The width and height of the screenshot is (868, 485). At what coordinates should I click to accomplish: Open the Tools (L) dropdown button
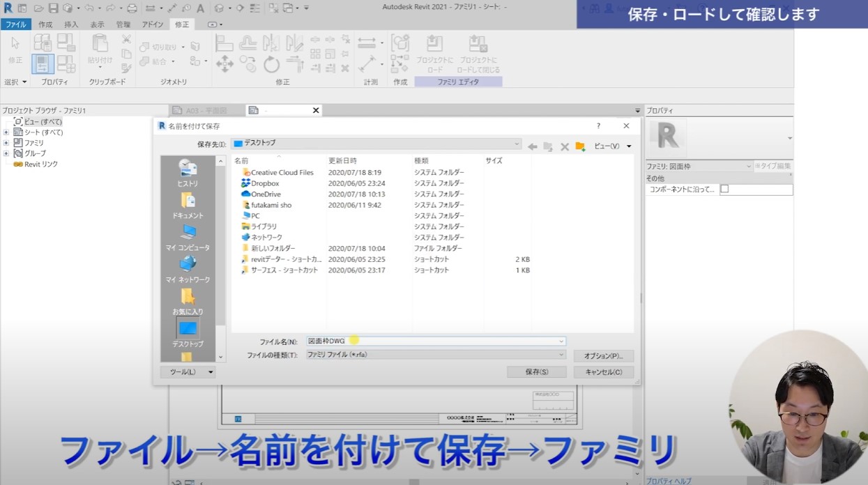pos(188,372)
